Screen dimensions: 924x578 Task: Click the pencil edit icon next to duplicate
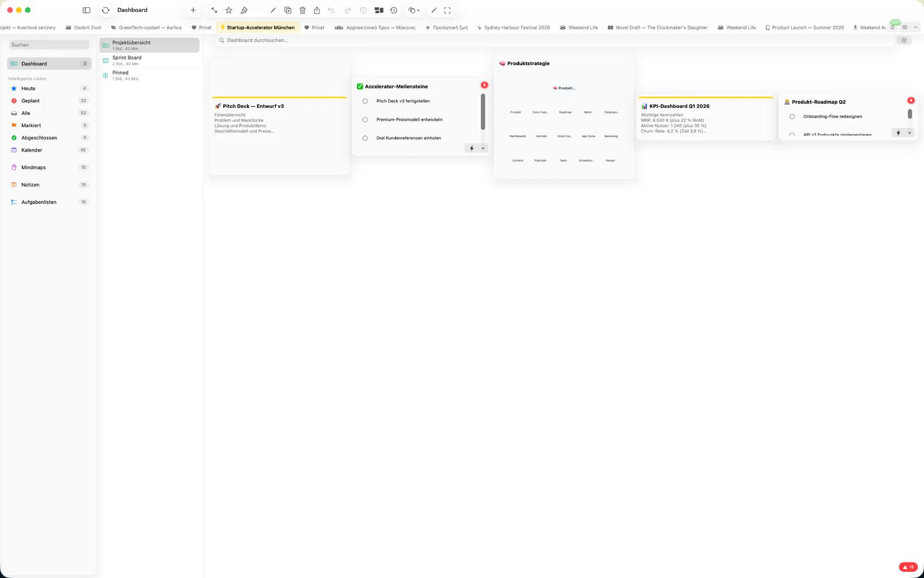coord(273,10)
